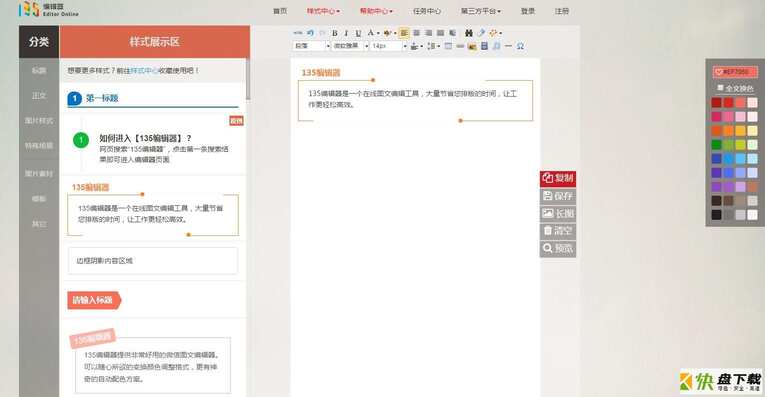Click the align-right icon
The height and width of the screenshot is (397, 765).
[x=428, y=33]
